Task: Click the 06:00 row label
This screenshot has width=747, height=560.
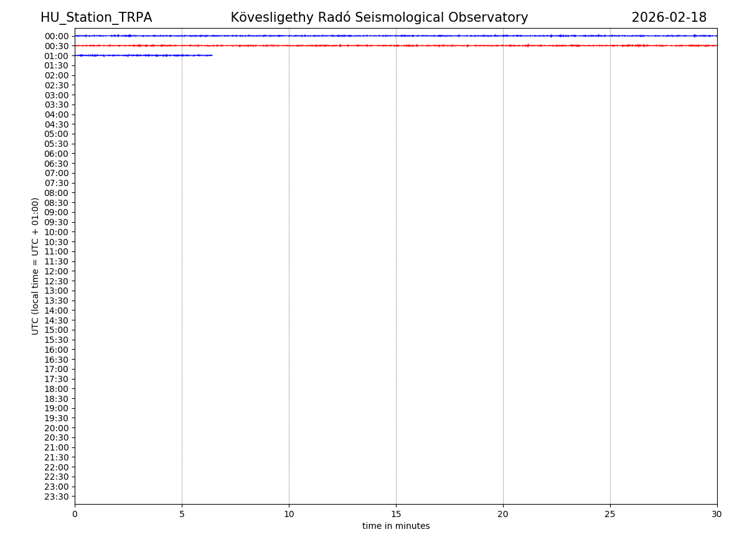Action: tap(56, 154)
